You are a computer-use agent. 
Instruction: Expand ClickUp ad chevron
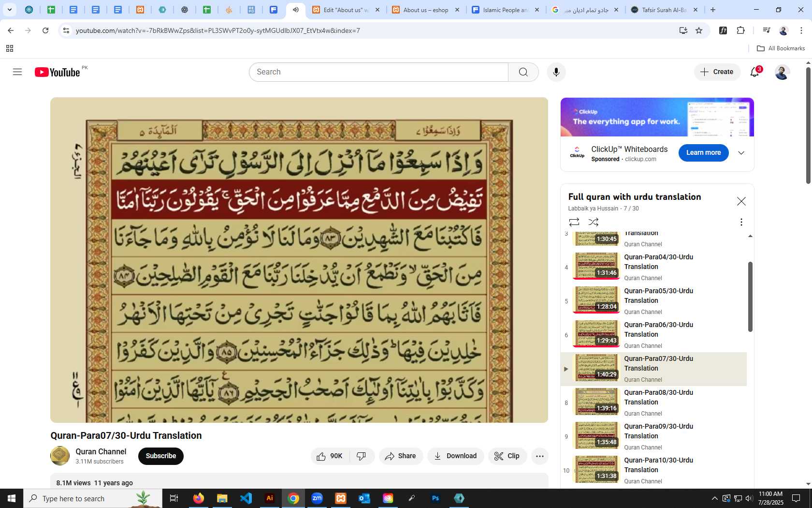pyautogui.click(x=741, y=153)
